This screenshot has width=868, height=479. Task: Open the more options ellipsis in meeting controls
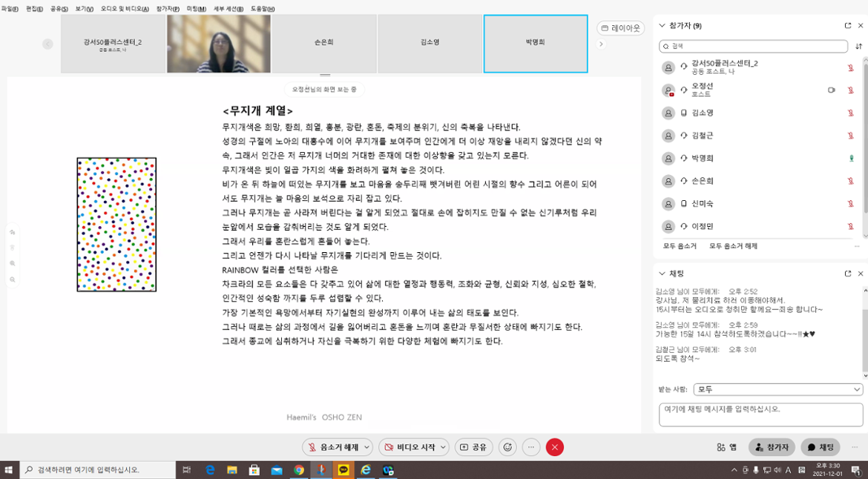pyautogui.click(x=530, y=447)
